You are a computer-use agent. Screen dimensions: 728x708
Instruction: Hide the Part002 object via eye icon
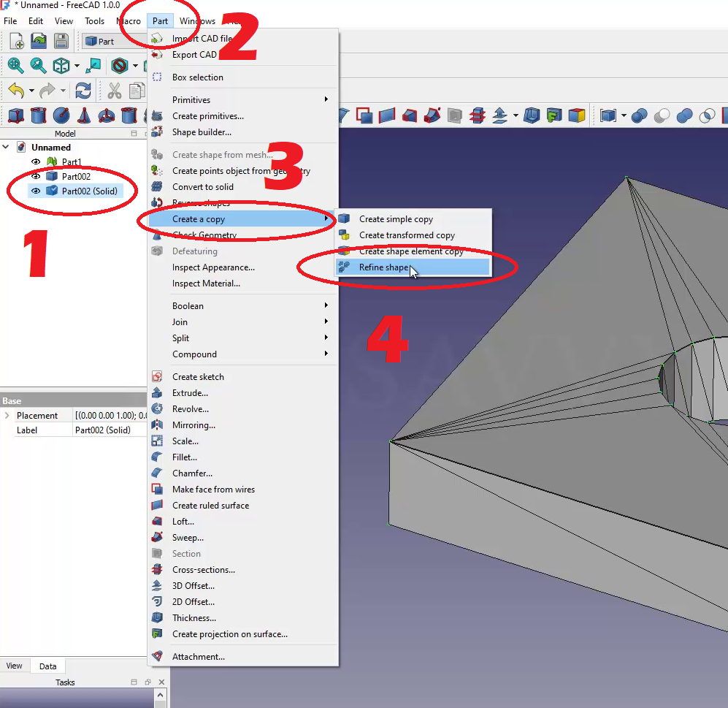[35, 176]
